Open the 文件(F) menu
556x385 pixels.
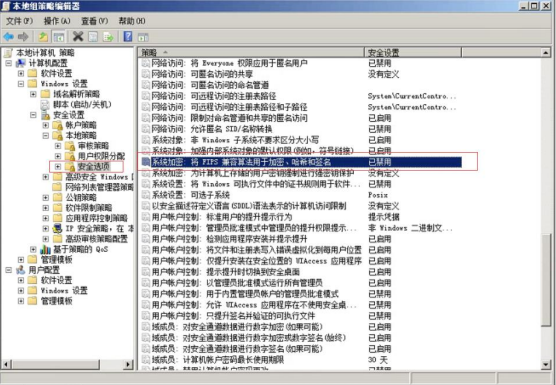click(20, 21)
